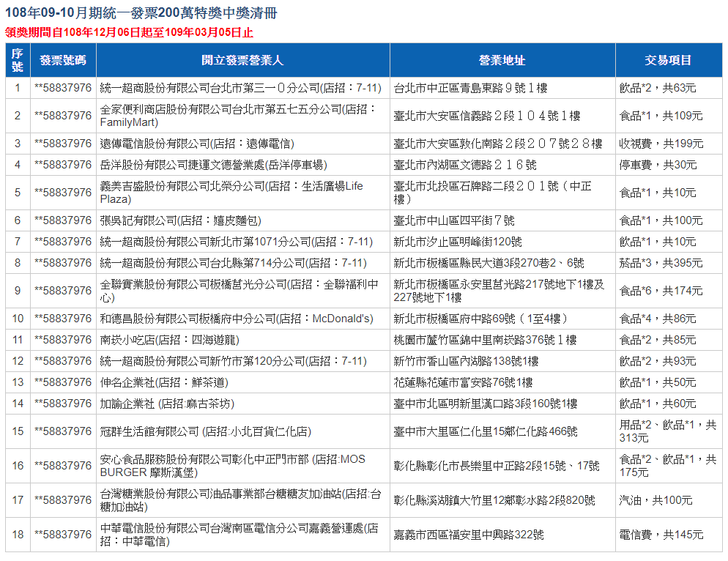Select 中華電信嘉義營運處 entry
This screenshot has height=561, width=728.
pos(239,535)
